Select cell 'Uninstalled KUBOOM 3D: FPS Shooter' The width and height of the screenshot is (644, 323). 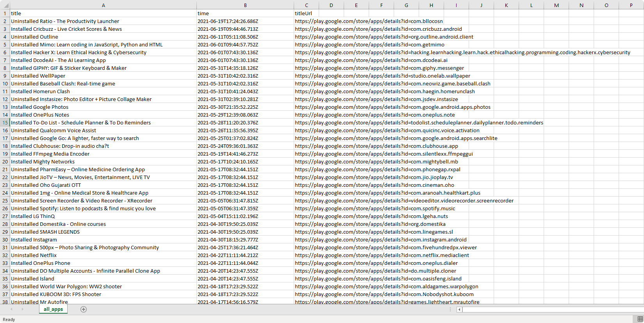point(103,294)
